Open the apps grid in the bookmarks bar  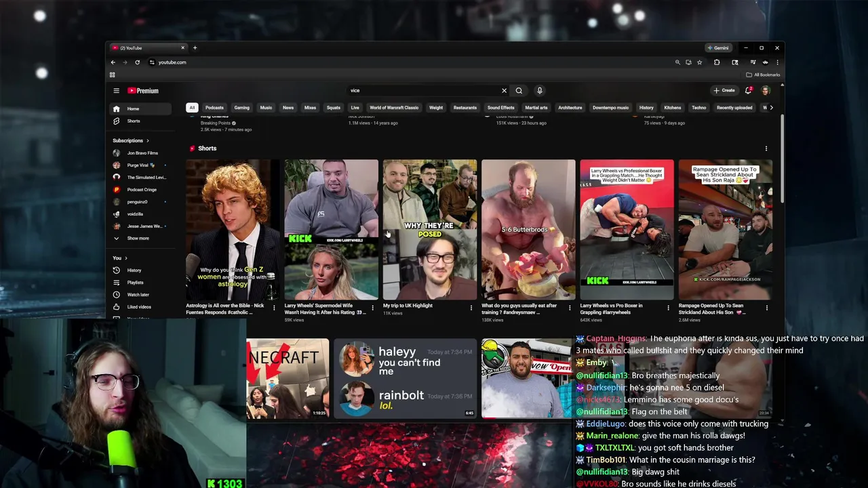113,75
